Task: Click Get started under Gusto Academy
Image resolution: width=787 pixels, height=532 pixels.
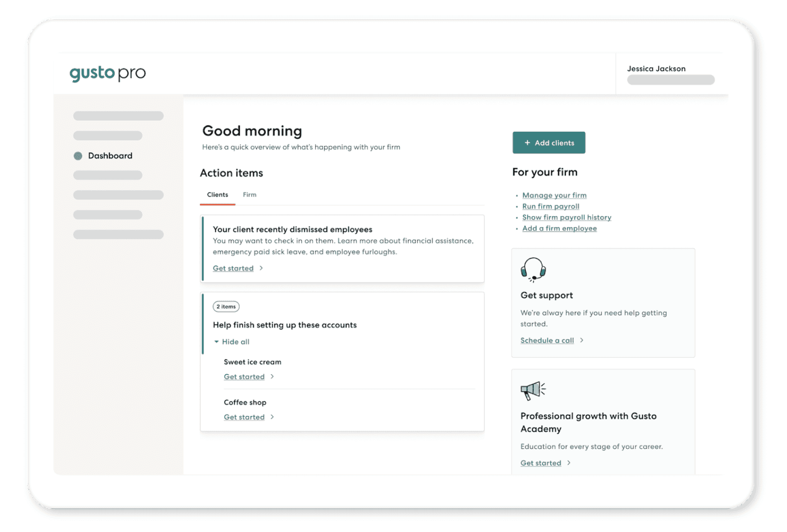Action: coord(540,463)
